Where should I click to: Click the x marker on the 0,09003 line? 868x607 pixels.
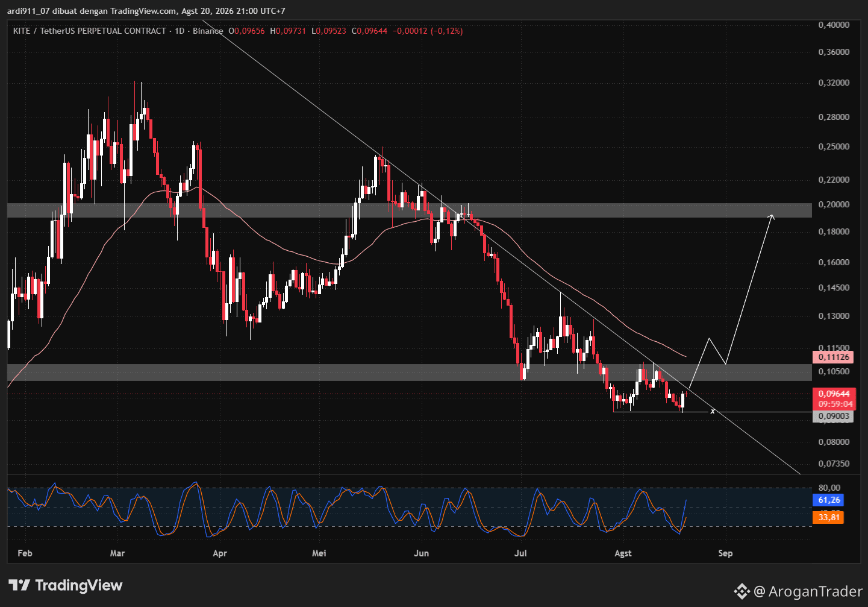coord(713,411)
